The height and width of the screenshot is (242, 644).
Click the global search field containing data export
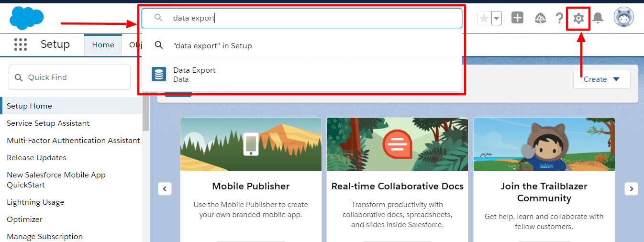(x=302, y=18)
